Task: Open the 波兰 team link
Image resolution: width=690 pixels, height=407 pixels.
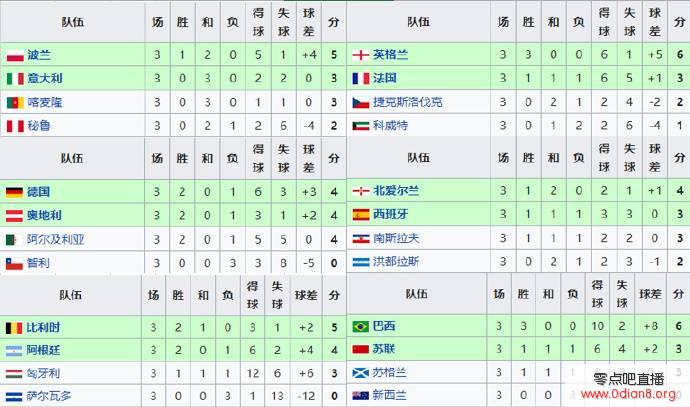Action: tap(39, 55)
